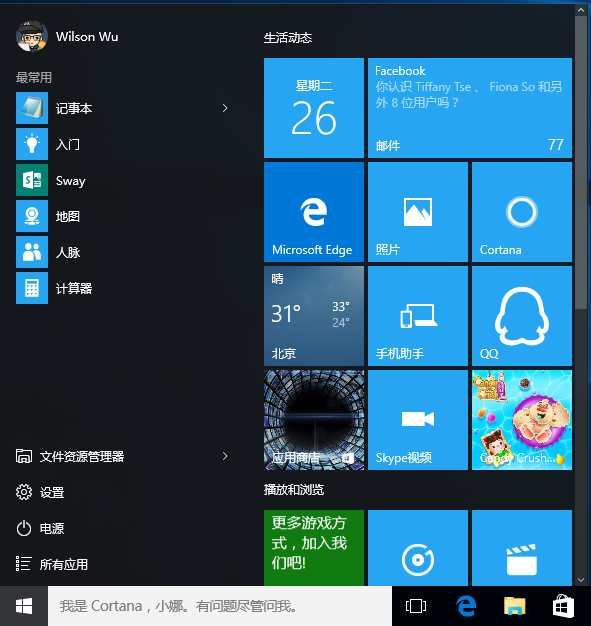Open the 计算器 calculator app
Viewport: 591px width, 626px height.
coord(124,288)
